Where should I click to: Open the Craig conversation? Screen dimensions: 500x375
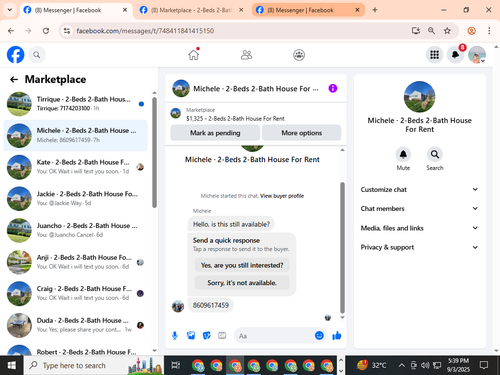click(x=76, y=293)
